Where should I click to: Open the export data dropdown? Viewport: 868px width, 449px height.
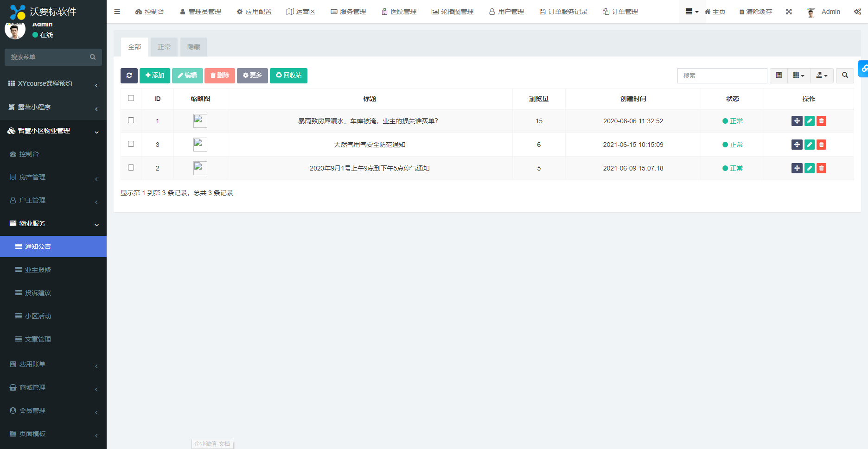pyautogui.click(x=822, y=76)
